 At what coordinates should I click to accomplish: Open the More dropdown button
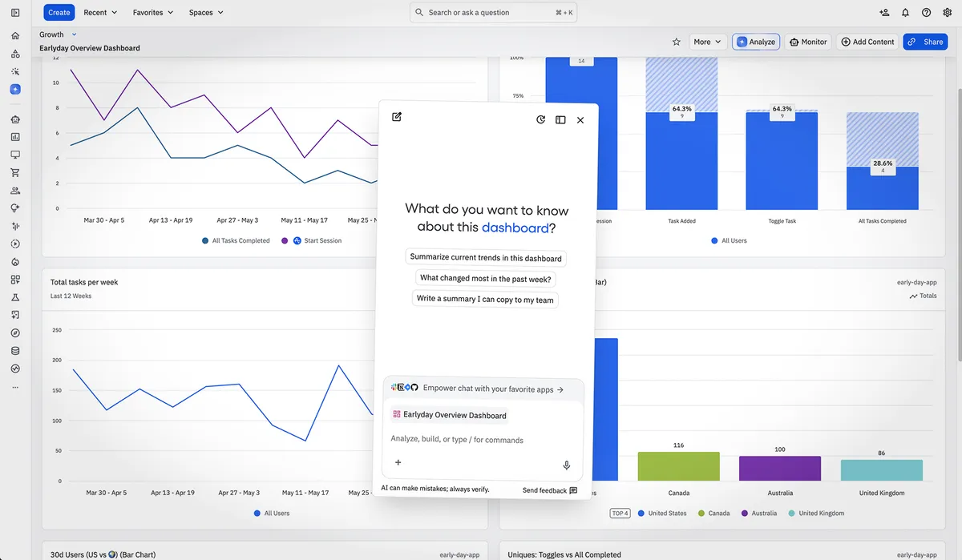[x=708, y=42]
